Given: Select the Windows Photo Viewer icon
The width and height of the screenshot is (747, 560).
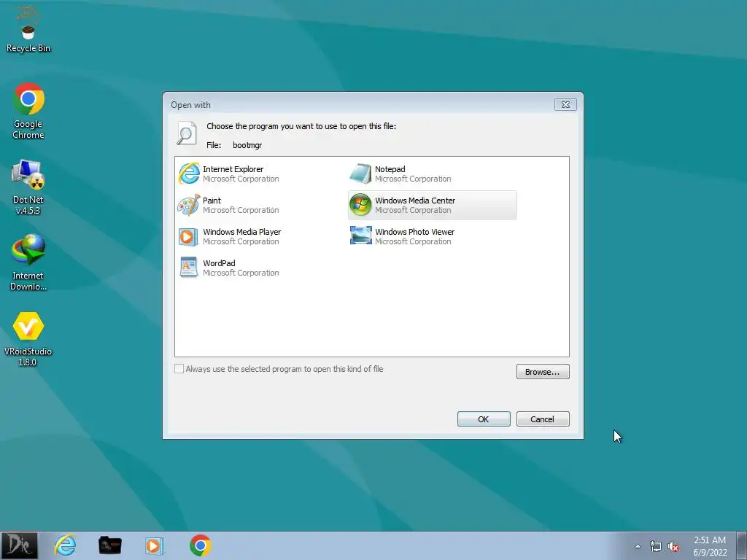Looking at the screenshot, I should pyautogui.click(x=360, y=236).
